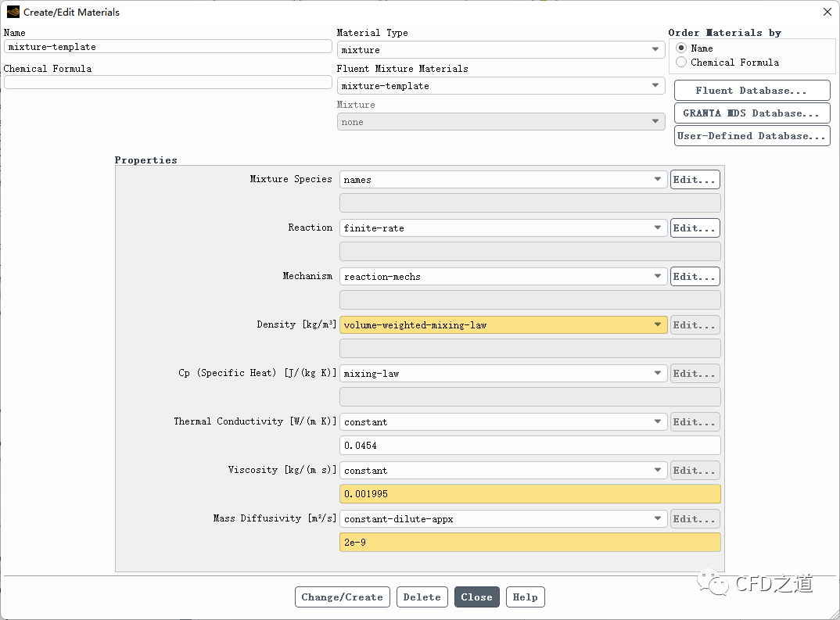Open the Material Type dropdown

pos(501,50)
